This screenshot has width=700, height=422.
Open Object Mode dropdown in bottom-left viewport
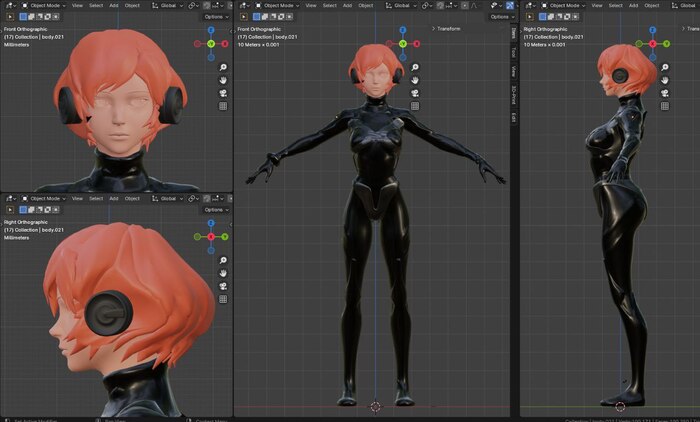point(43,198)
